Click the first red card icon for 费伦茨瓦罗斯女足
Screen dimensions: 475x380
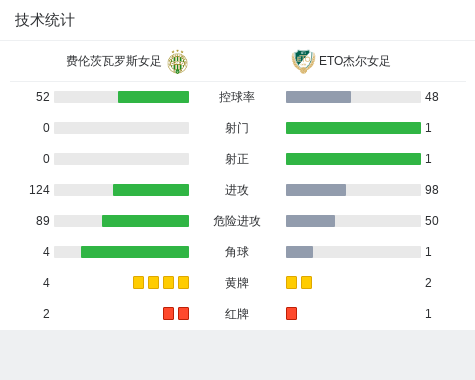coord(168,313)
